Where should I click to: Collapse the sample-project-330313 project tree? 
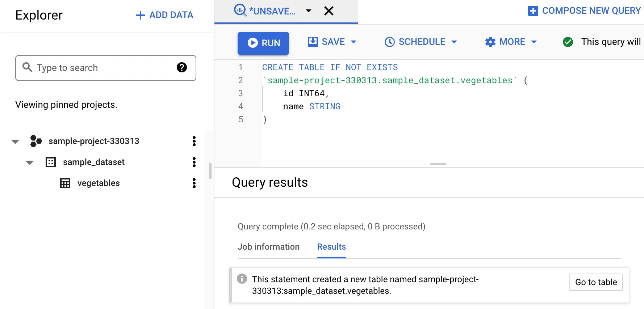pyautogui.click(x=15, y=141)
